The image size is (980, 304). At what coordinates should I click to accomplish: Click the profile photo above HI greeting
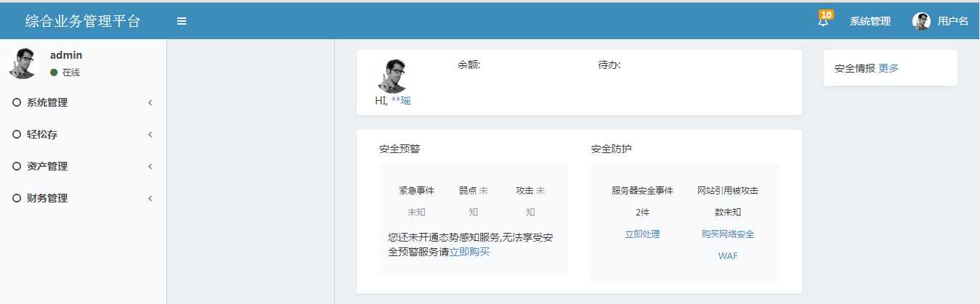[393, 75]
